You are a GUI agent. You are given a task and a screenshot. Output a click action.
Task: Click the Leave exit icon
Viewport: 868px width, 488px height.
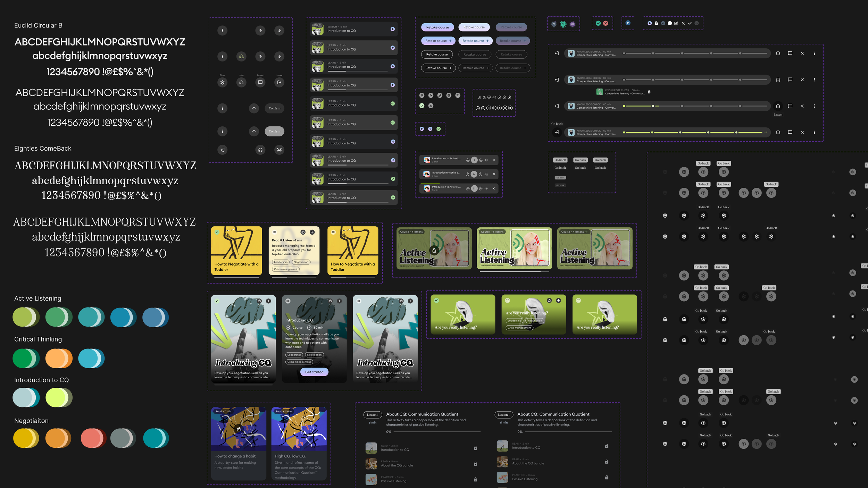(x=279, y=83)
